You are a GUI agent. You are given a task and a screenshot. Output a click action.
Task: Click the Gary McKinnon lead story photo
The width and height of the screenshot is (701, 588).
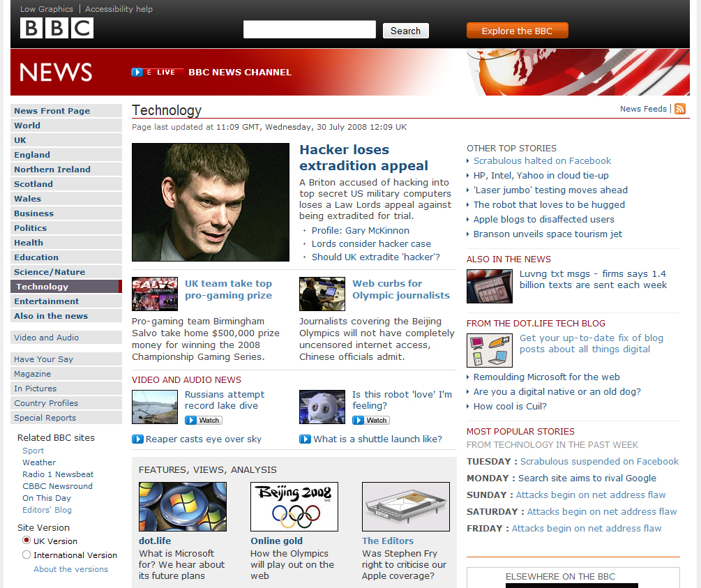point(210,202)
